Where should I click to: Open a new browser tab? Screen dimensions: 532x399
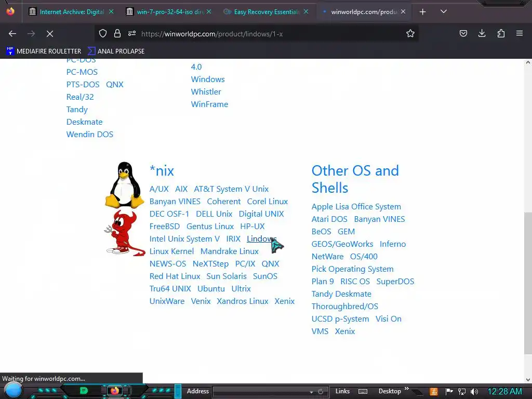422,12
